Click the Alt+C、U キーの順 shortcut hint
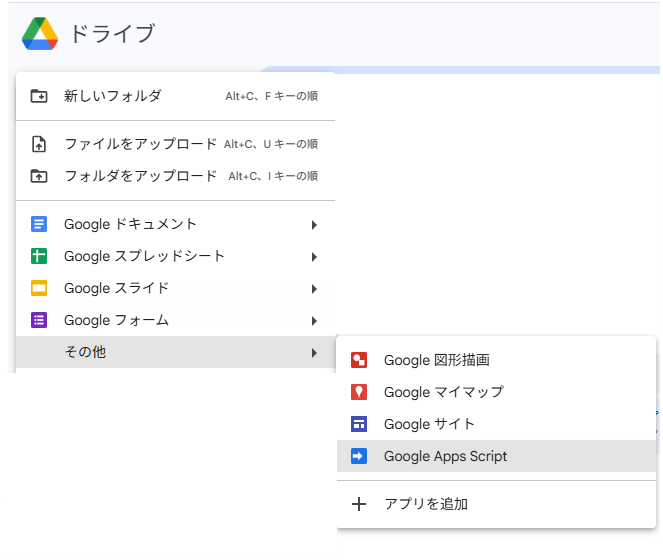 (271, 144)
